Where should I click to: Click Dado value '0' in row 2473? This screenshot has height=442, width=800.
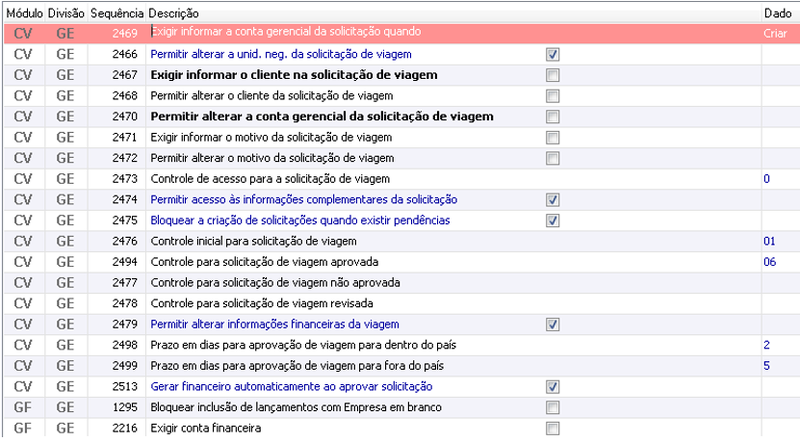766,179
